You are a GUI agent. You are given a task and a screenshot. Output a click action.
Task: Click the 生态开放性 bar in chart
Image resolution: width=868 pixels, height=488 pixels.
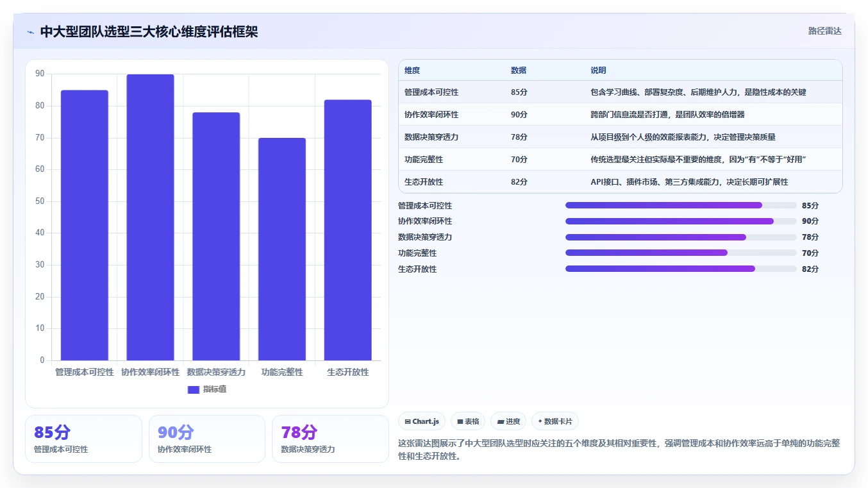pyautogui.click(x=347, y=230)
